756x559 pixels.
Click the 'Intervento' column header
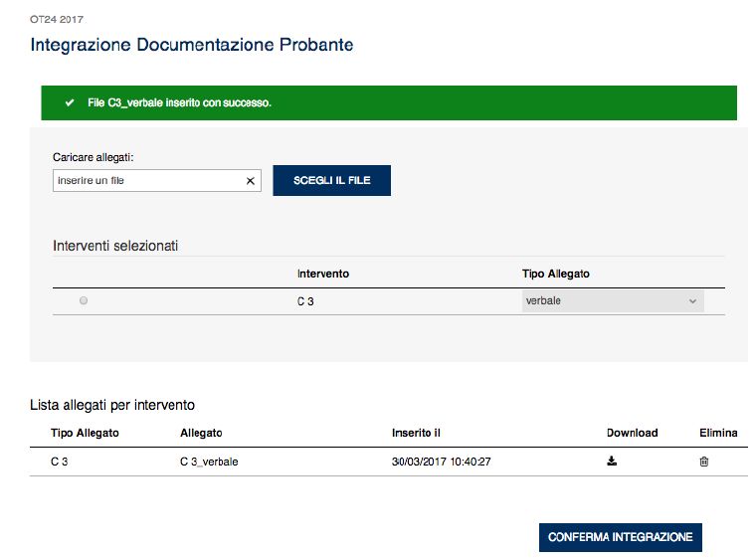[x=322, y=274]
